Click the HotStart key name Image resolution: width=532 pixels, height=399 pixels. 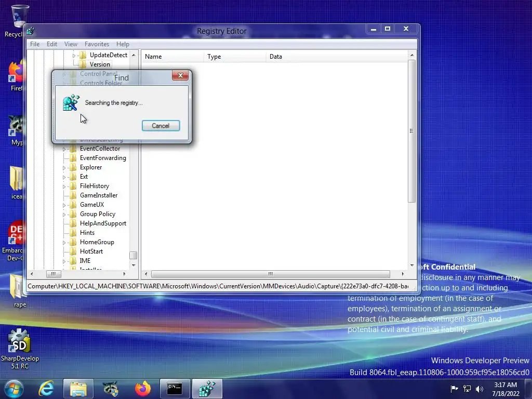(91, 251)
